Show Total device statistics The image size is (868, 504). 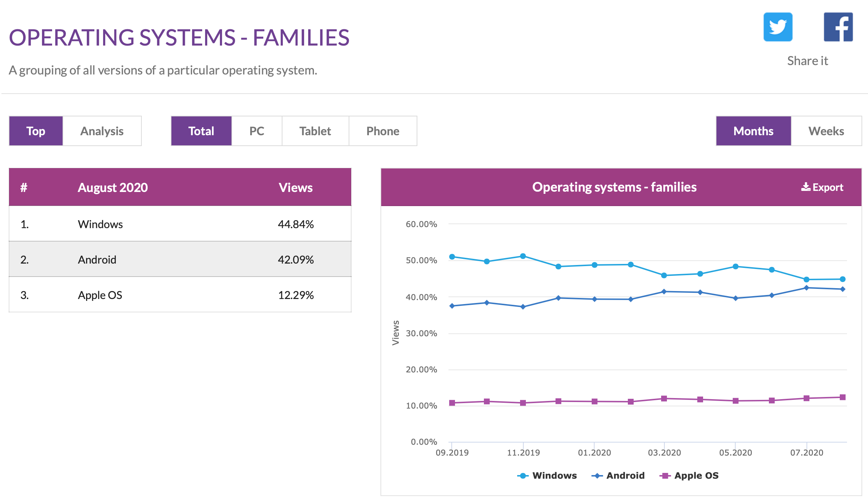point(201,131)
